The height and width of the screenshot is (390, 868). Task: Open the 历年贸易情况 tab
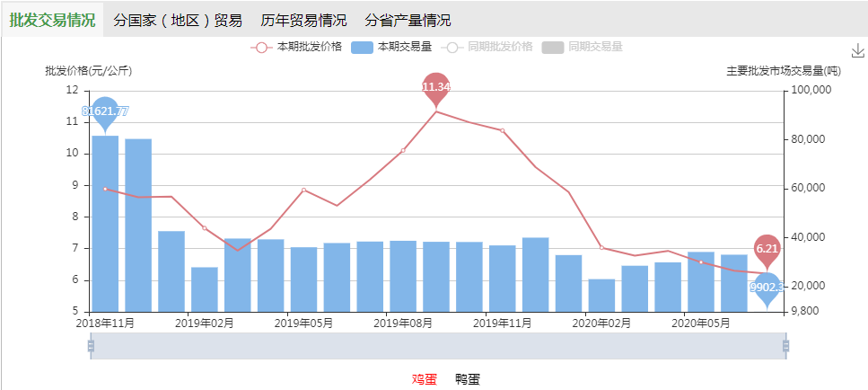(x=303, y=20)
